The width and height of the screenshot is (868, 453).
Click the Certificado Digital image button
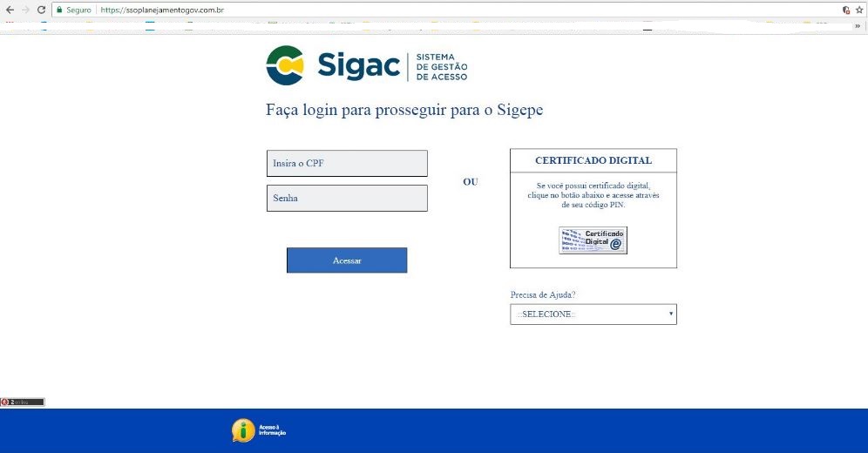[593, 240]
